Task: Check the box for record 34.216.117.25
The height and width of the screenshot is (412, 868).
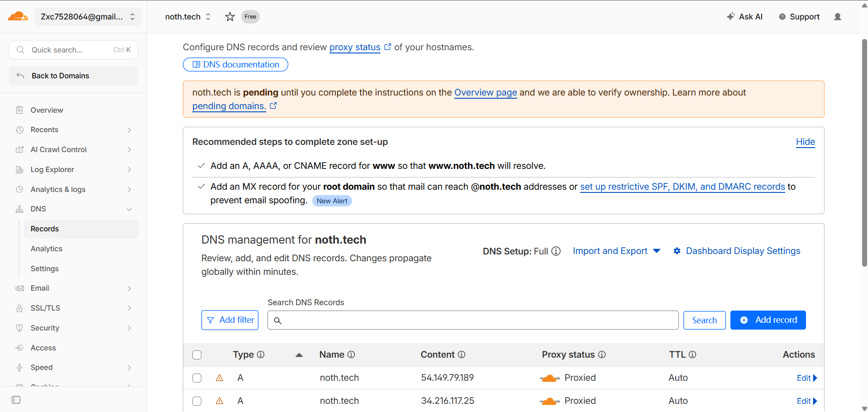Action: point(197,401)
